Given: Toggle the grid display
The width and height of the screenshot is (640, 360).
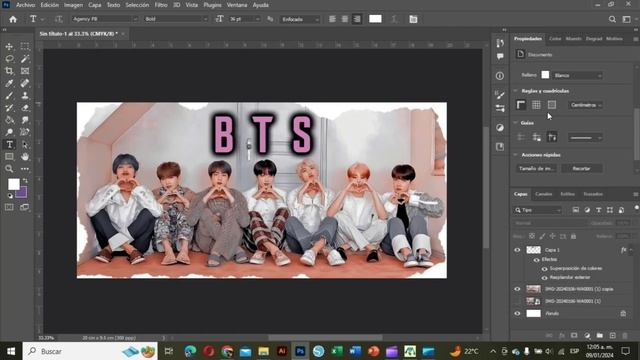Looking at the screenshot, I should [536, 105].
